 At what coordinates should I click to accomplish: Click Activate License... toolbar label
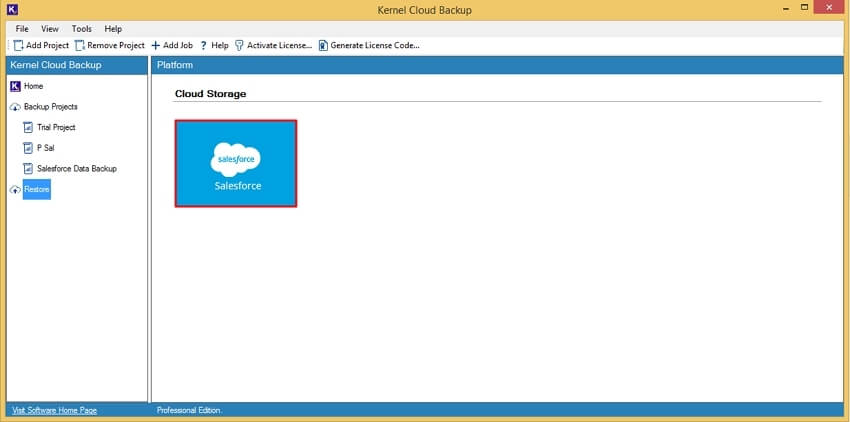click(280, 46)
